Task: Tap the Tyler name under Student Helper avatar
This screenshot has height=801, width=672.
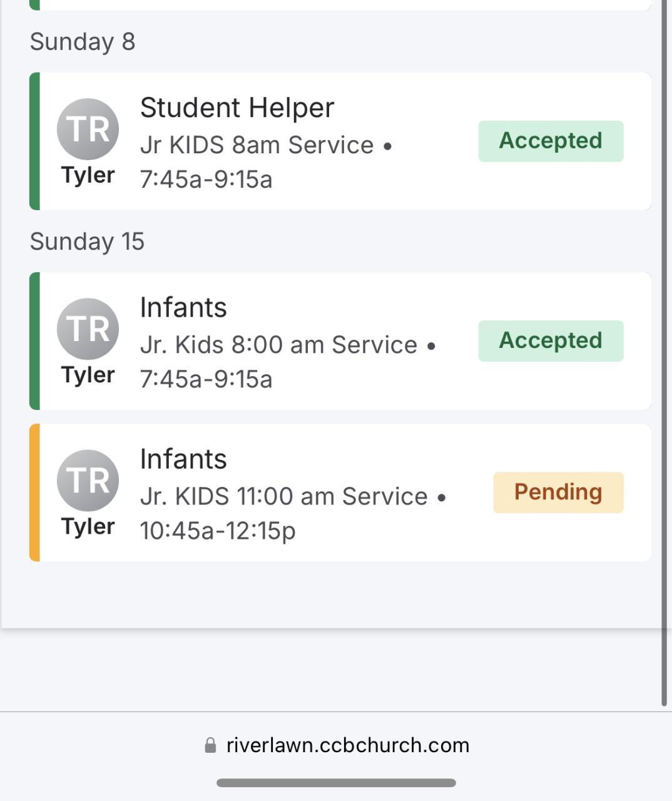Action: click(88, 175)
